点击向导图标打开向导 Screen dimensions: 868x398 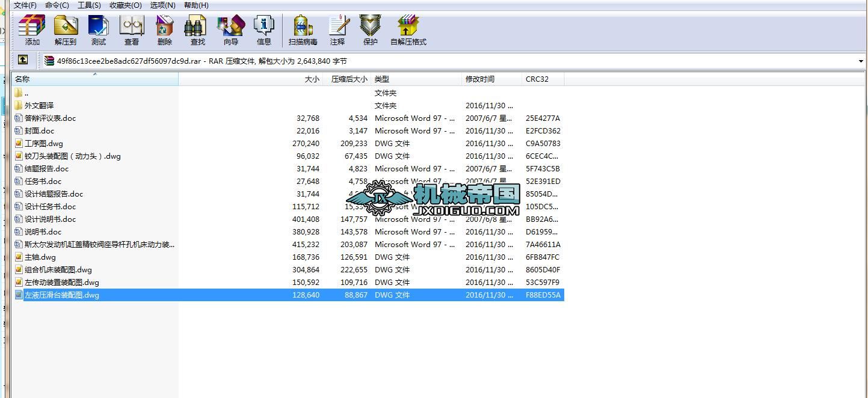[x=230, y=28]
